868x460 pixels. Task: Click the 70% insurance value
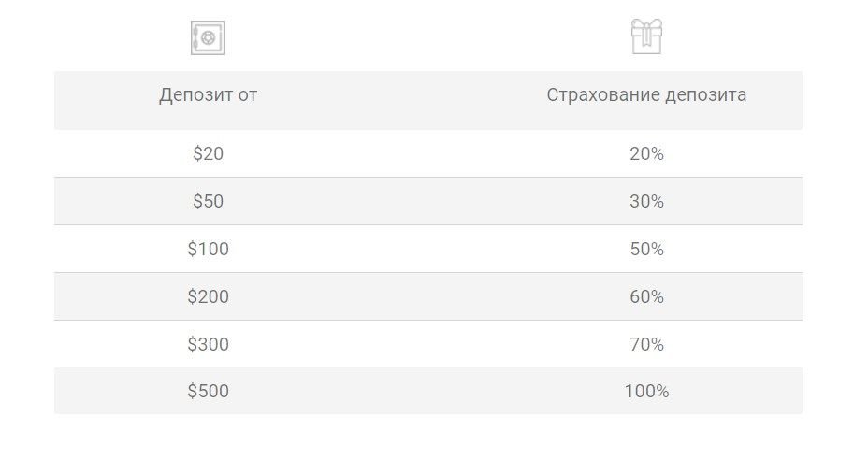pyautogui.click(x=646, y=344)
